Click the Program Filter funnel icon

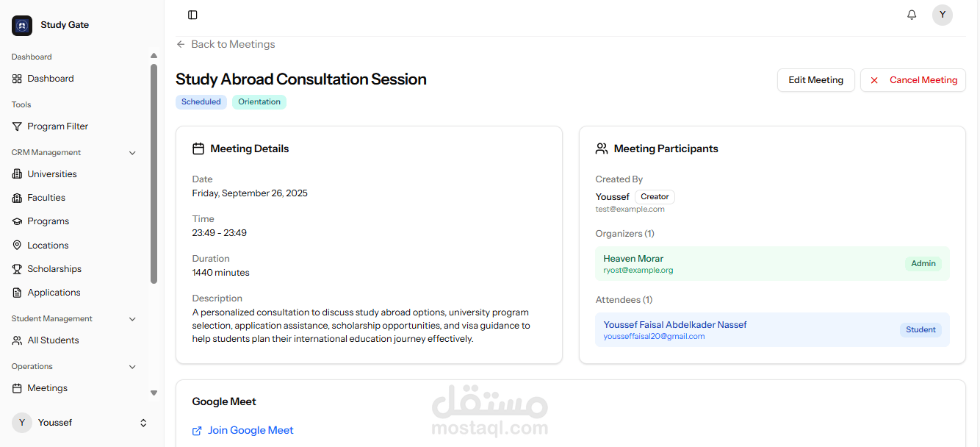(18, 126)
